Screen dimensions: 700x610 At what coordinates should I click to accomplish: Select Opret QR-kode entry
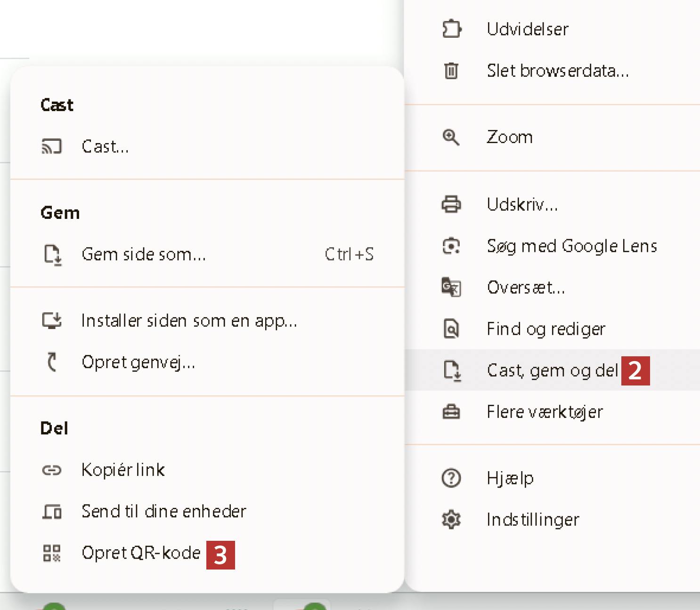pyautogui.click(x=141, y=553)
